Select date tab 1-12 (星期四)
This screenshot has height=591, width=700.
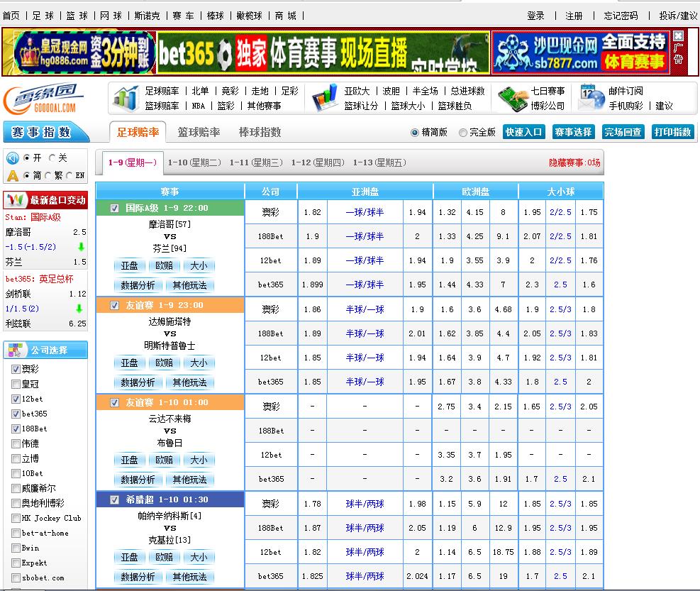pyautogui.click(x=318, y=162)
